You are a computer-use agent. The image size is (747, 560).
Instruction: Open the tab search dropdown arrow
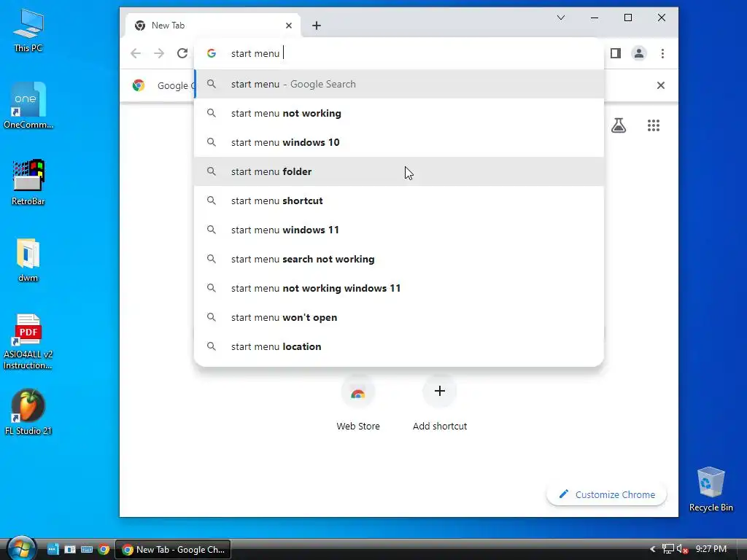point(561,18)
